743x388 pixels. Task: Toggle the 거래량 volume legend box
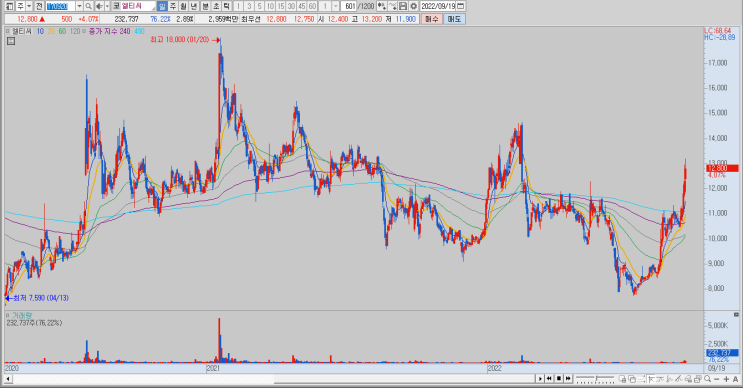point(8,315)
